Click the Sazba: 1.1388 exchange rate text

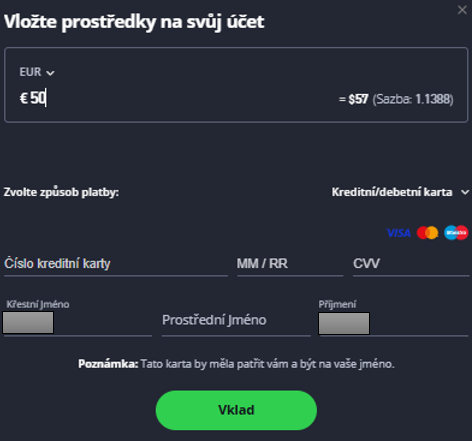pos(413,99)
